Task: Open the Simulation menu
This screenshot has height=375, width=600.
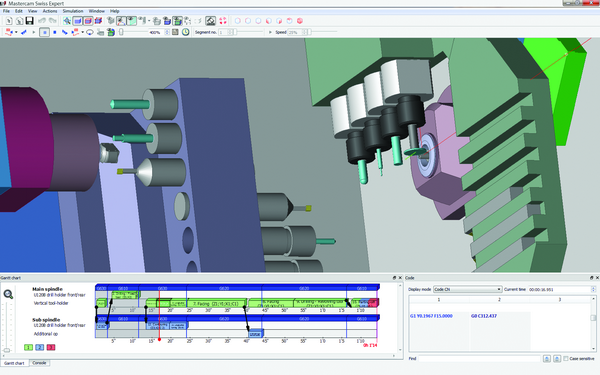Action: [73, 11]
